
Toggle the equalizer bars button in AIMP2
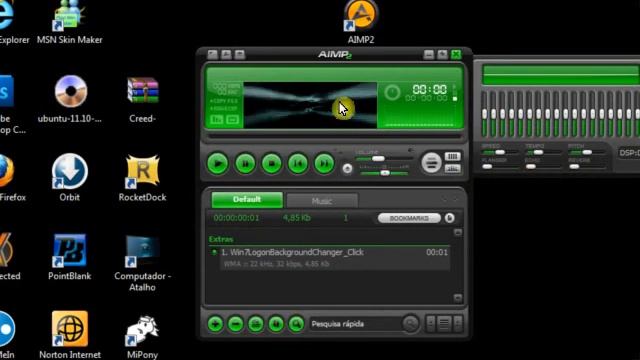point(452,157)
